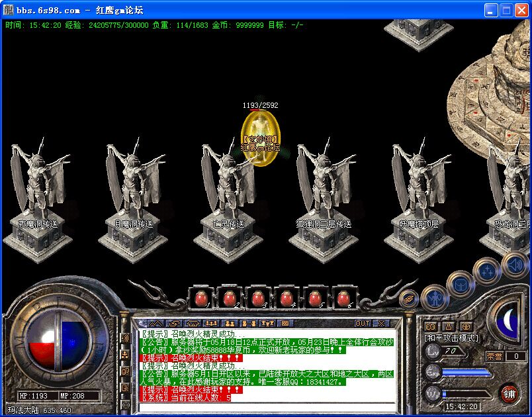Close the game window
The height and width of the screenshot is (417, 532).
pos(521,10)
